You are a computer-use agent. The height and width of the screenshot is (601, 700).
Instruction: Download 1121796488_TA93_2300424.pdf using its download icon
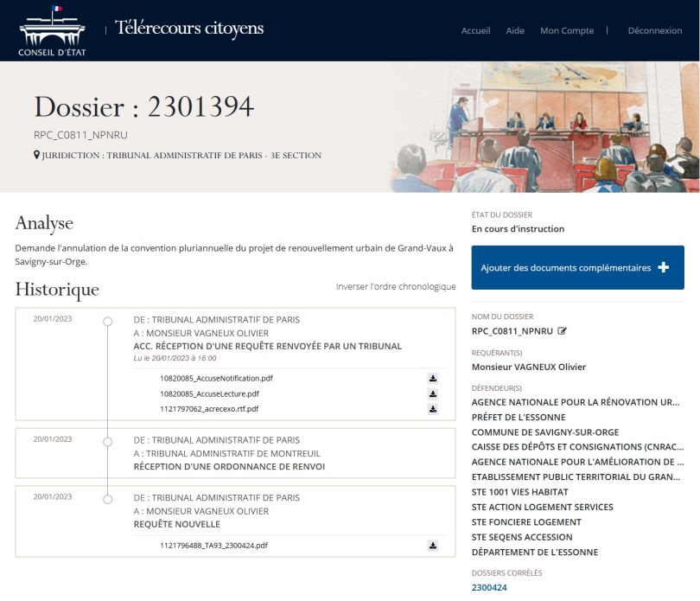pyautogui.click(x=433, y=546)
